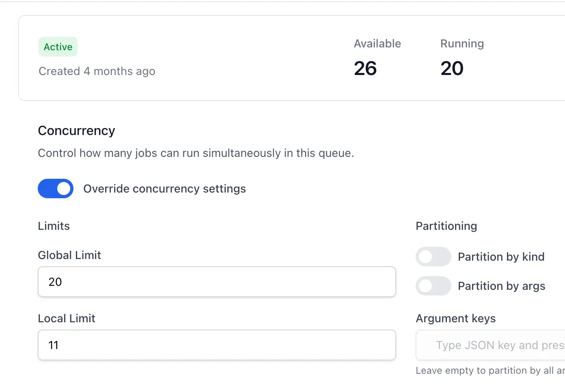Click the Global Limit input field
Viewport: 565px width, 392px height.
pos(217,282)
